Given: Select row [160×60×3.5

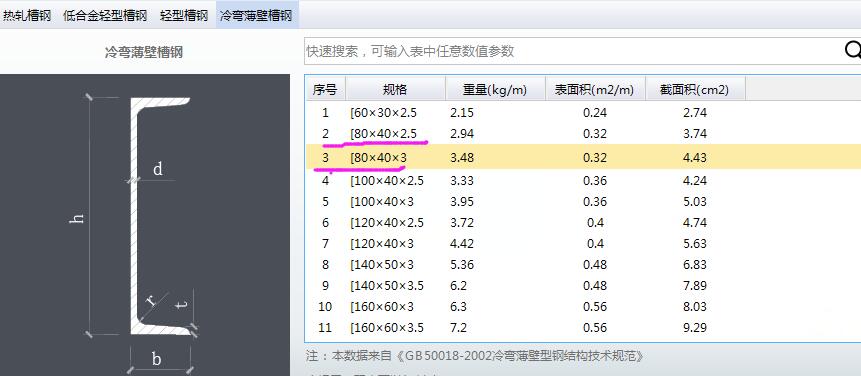Looking at the screenshot, I should [583, 328].
